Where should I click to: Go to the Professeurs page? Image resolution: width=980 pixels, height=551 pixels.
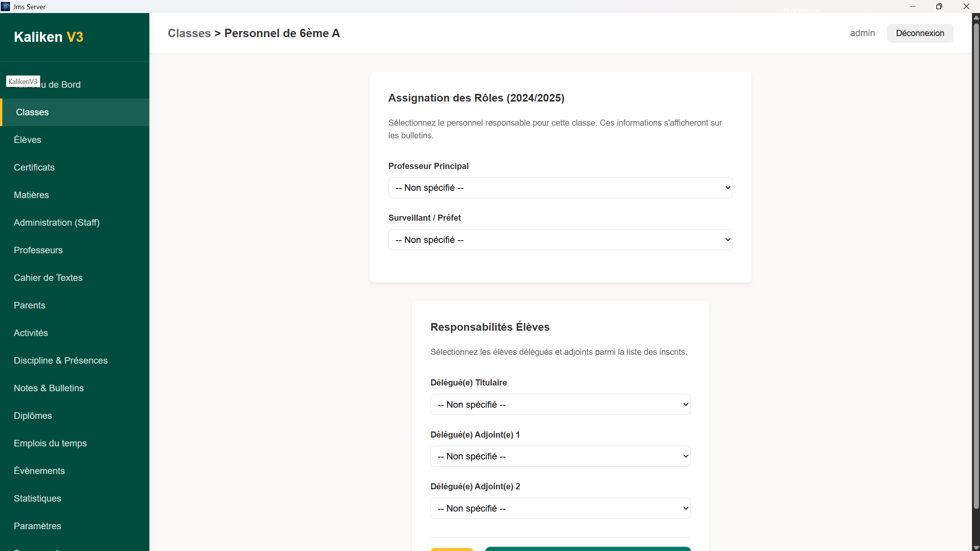pyautogui.click(x=38, y=250)
